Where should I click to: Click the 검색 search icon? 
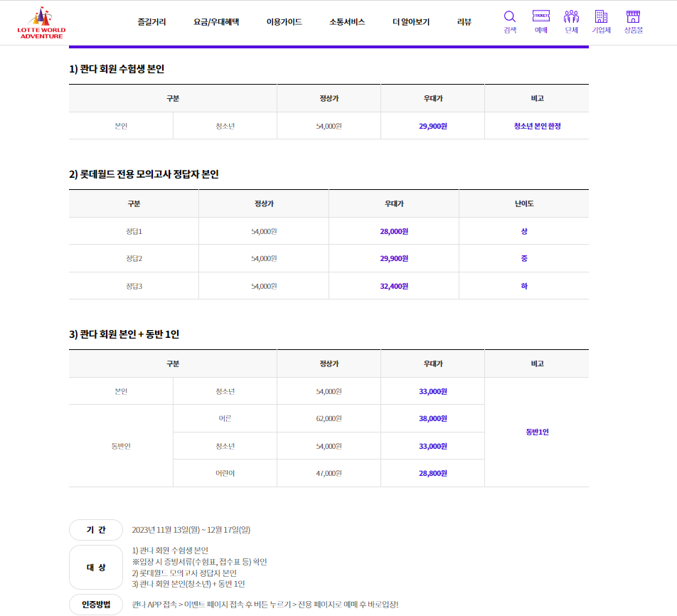point(510,22)
